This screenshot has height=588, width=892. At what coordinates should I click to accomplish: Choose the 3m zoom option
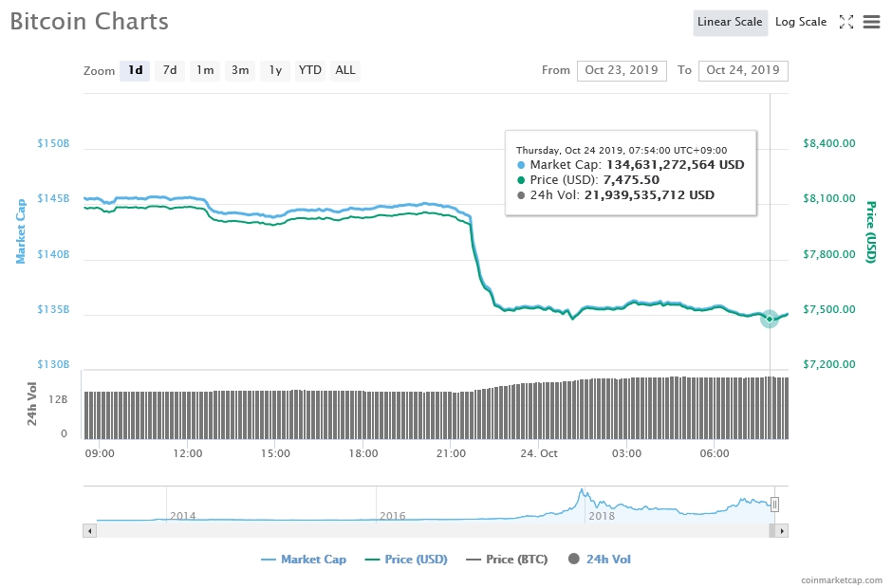coord(240,70)
